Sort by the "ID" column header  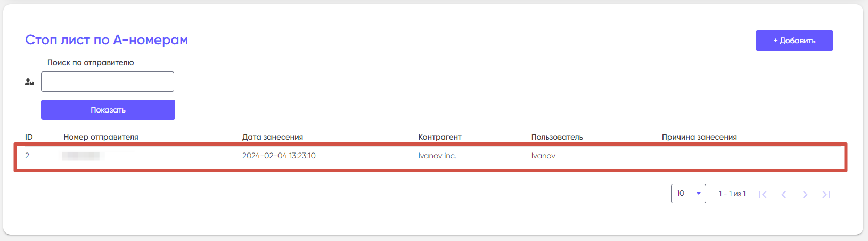[x=29, y=137]
